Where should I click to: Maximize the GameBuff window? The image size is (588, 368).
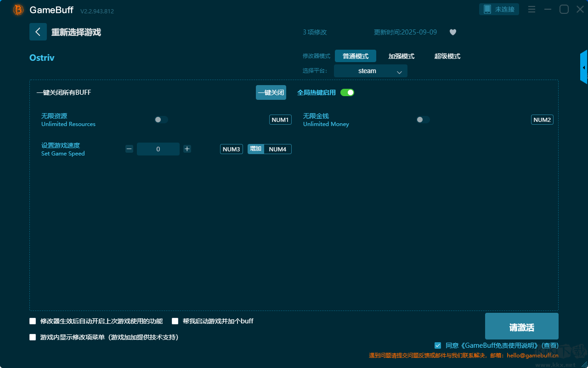click(x=564, y=9)
